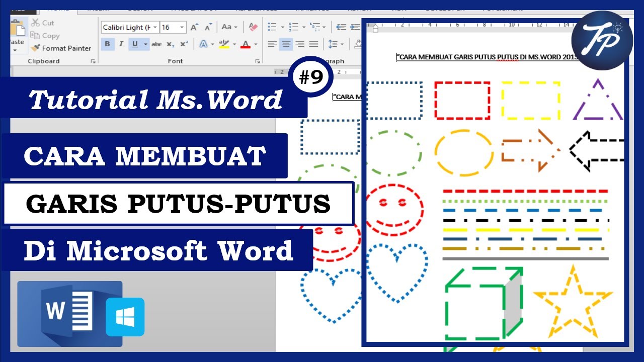Screen dimensions: 644x362
Task: Click the "Font" group label
Action: (x=176, y=61)
